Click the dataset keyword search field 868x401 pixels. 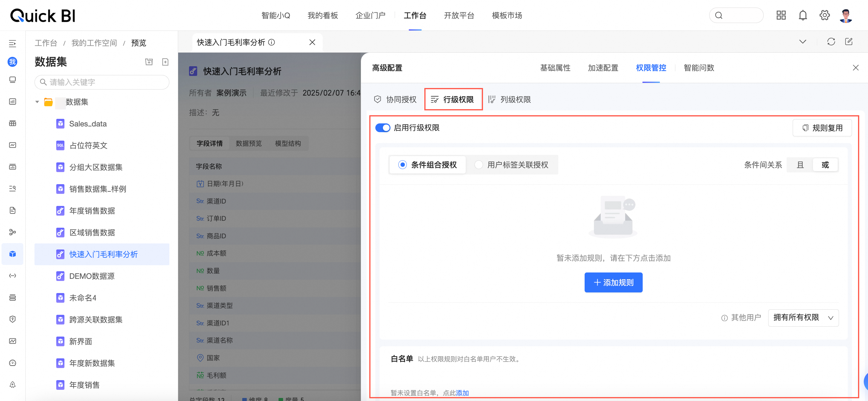point(102,83)
